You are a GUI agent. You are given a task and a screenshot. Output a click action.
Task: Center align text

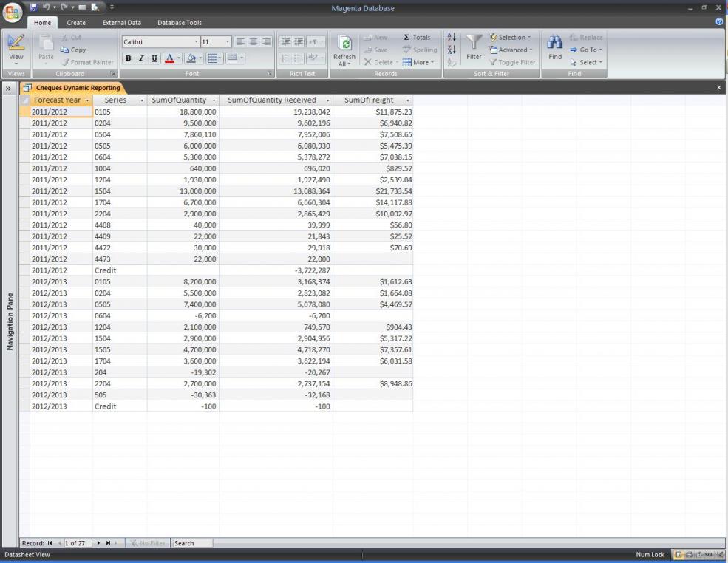[253, 42]
